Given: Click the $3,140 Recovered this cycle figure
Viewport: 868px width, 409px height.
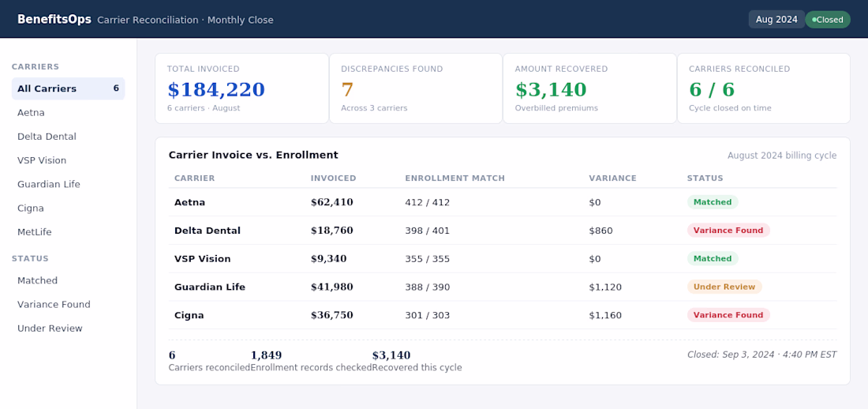Looking at the screenshot, I should (x=391, y=355).
